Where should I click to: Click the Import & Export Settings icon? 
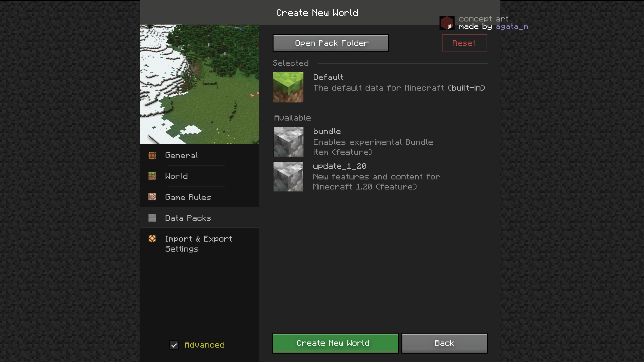click(152, 238)
